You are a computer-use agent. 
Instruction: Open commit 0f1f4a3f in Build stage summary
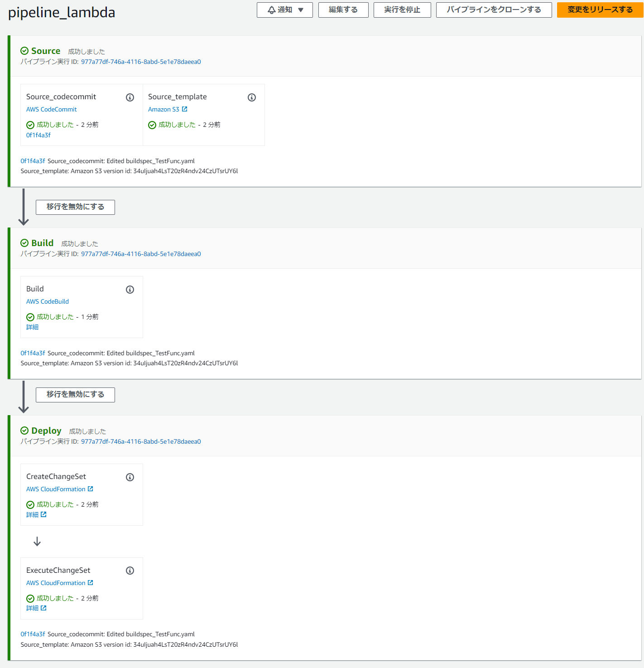pos(33,353)
